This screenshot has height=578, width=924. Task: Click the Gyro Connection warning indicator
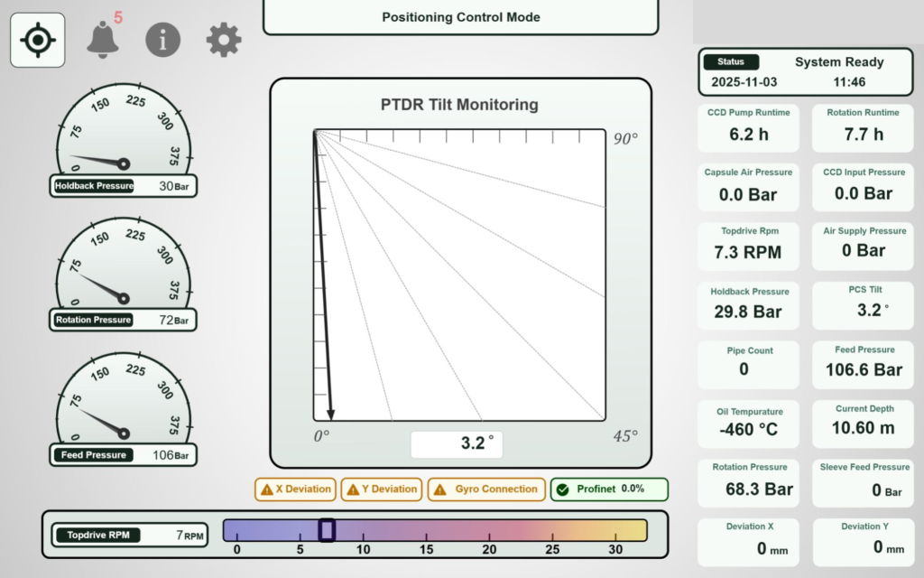486,489
